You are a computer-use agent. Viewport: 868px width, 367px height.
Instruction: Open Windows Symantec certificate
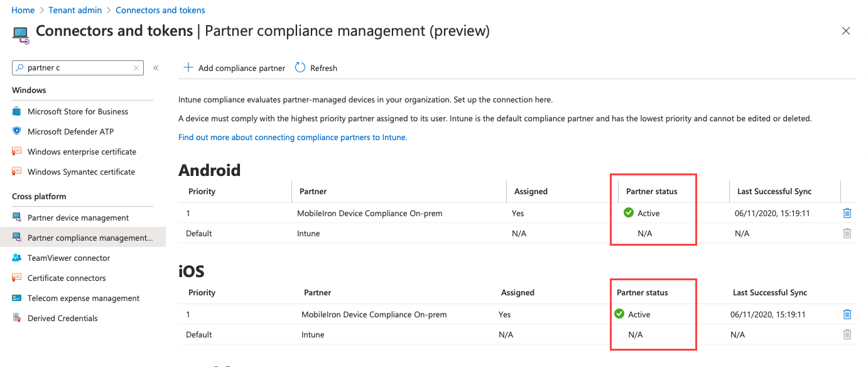81,172
